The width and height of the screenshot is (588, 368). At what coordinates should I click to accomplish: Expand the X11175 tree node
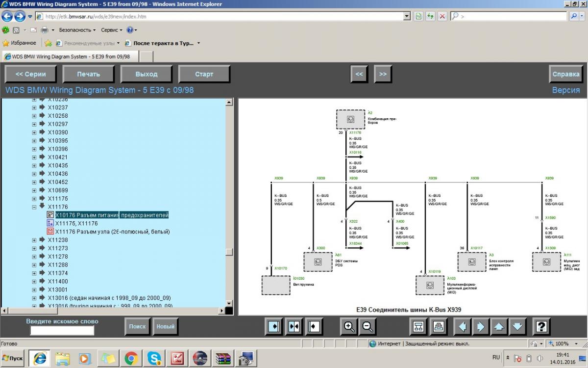tap(34, 199)
